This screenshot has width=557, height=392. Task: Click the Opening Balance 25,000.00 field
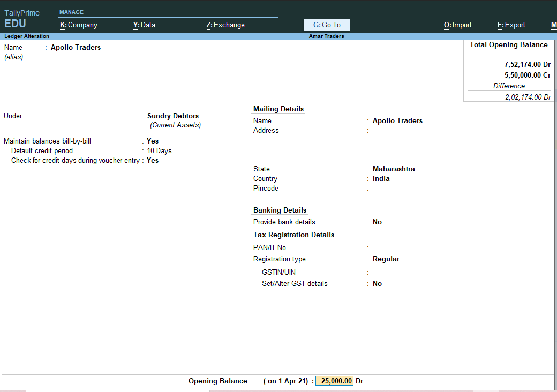click(334, 381)
